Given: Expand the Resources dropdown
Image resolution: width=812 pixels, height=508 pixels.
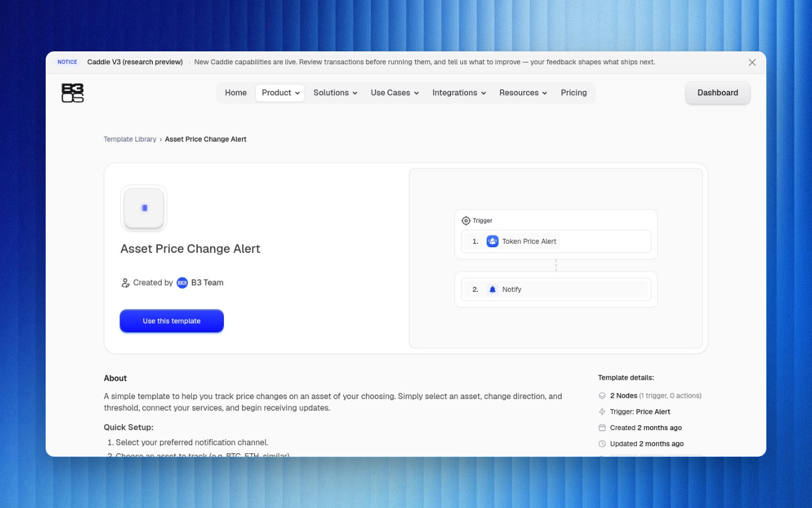Looking at the screenshot, I should tap(523, 93).
